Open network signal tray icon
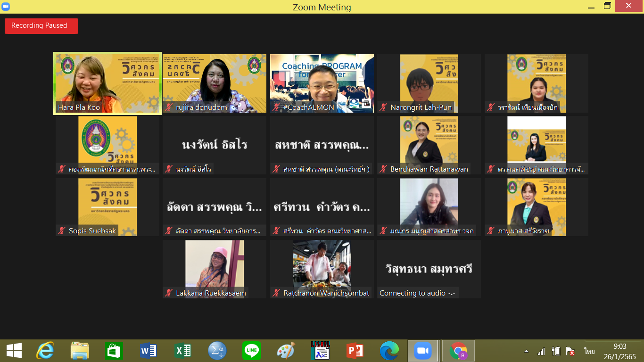This screenshot has height=362, width=644. tap(541, 351)
